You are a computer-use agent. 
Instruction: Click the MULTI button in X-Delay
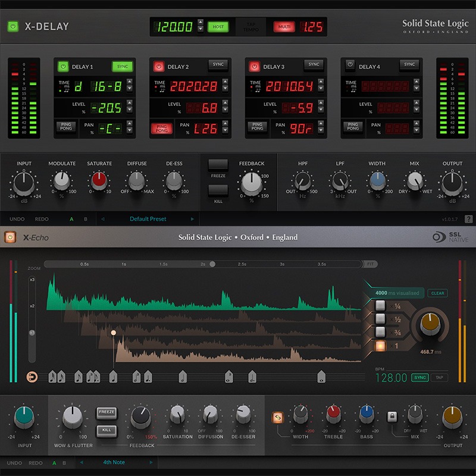coord(284,27)
